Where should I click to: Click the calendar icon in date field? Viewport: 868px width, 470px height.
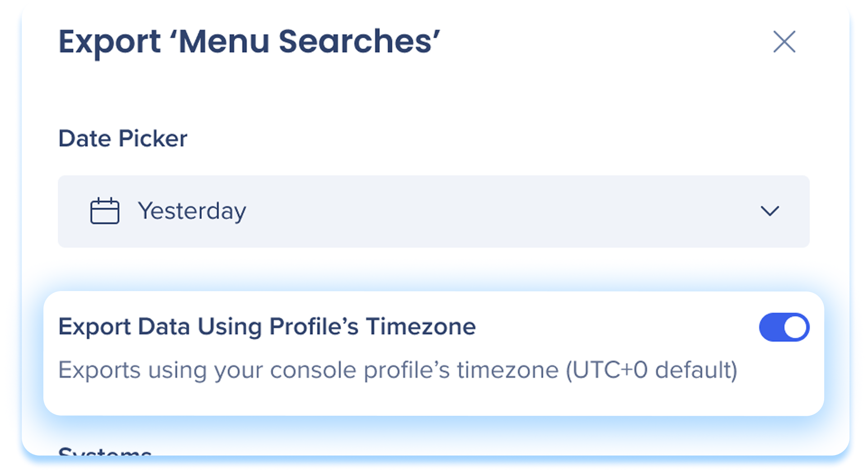[x=105, y=211]
